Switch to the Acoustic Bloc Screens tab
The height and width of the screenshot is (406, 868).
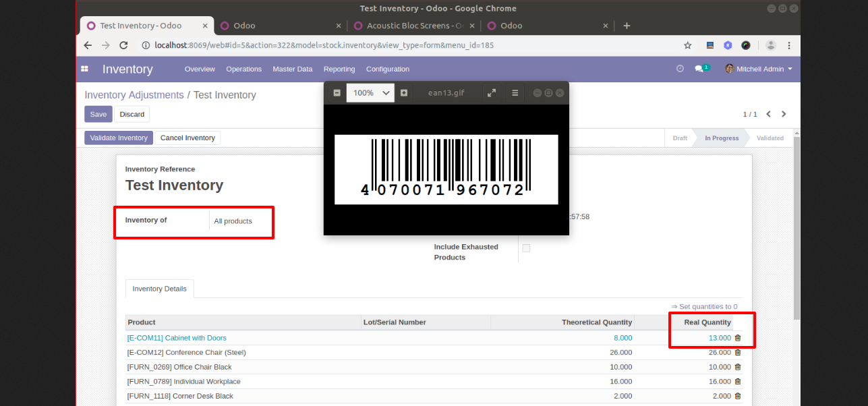tap(414, 26)
